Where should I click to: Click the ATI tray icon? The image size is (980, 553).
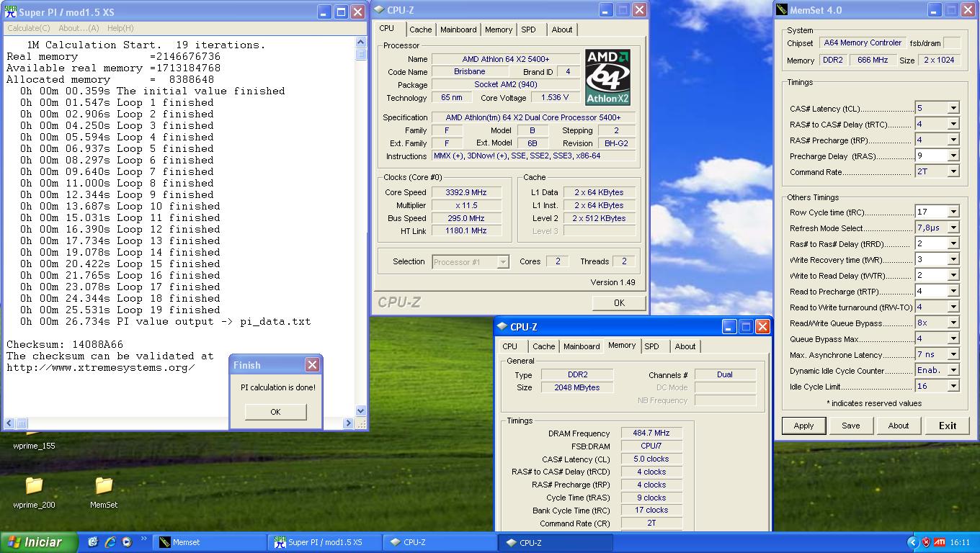940,542
